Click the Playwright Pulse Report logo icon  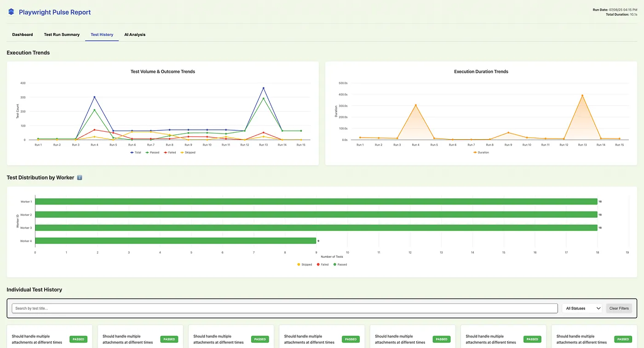[x=11, y=12]
